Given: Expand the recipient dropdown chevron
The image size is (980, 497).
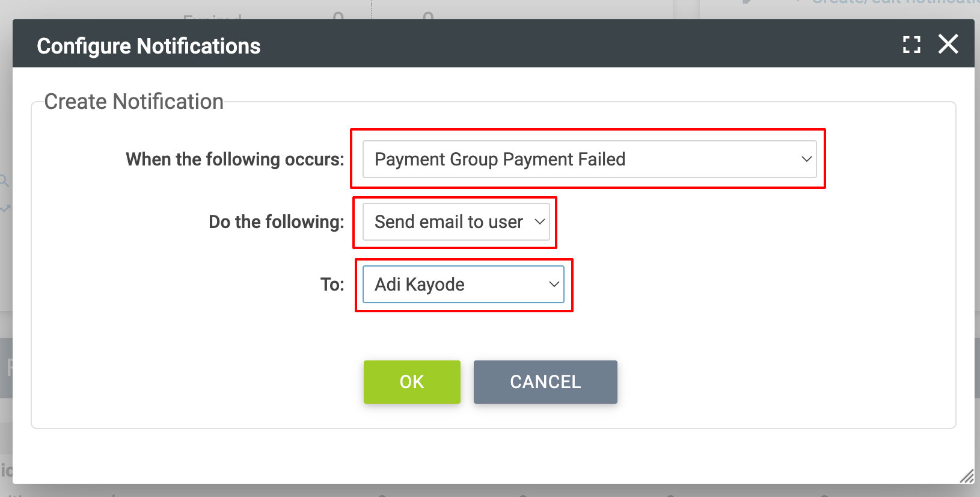Looking at the screenshot, I should [553, 284].
